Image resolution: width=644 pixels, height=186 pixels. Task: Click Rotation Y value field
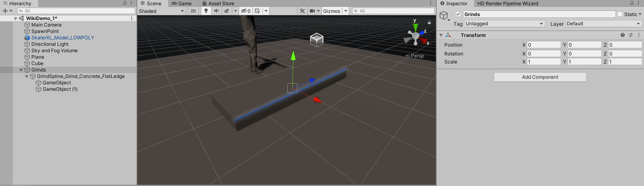584,53
